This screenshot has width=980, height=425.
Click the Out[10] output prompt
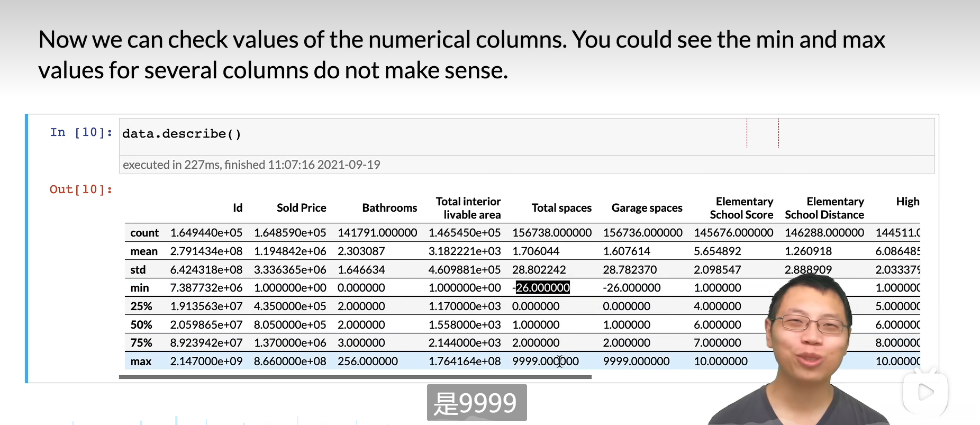pyautogui.click(x=81, y=189)
